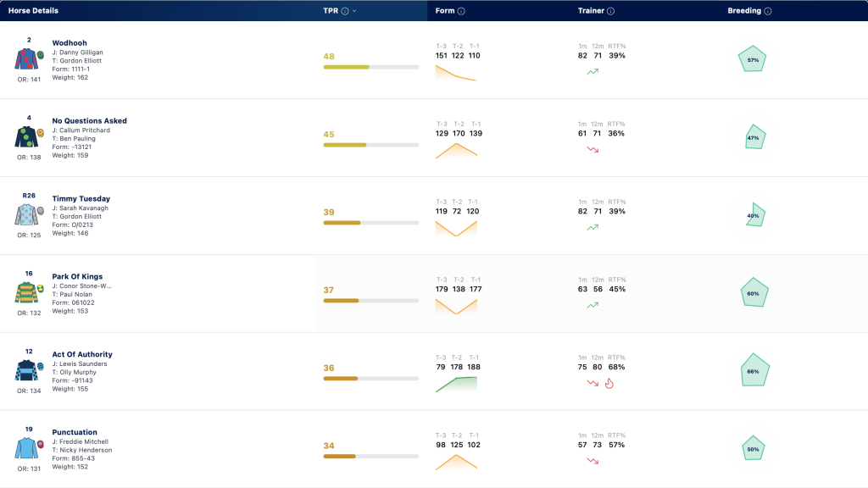The height and width of the screenshot is (488, 868).
Task: Click Punctuation's TPR bar showing 34
Action: 371,457
